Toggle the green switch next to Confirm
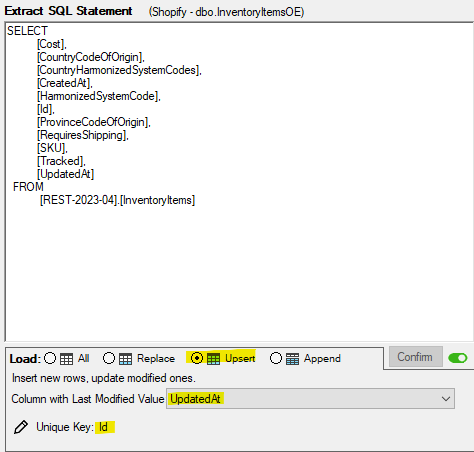 tap(458, 358)
